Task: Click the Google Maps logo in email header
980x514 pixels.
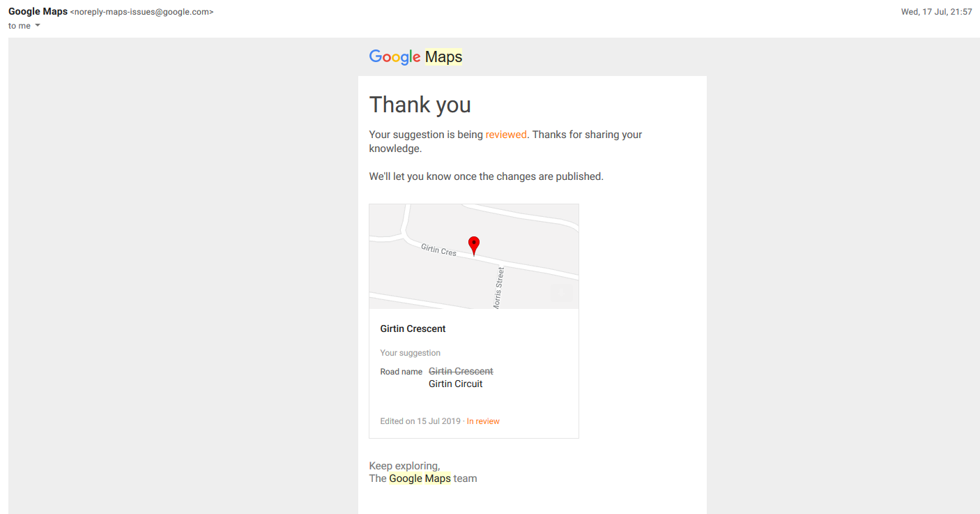Action: click(415, 57)
